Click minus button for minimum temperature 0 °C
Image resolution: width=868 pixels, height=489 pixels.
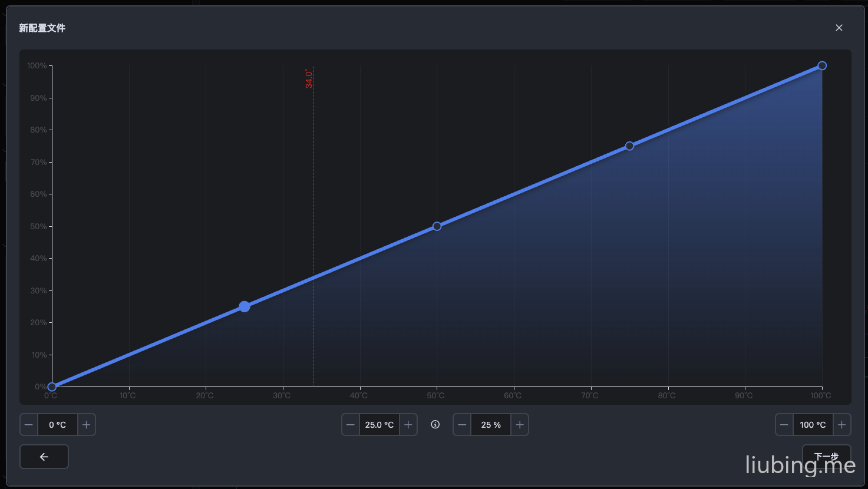pyautogui.click(x=29, y=425)
